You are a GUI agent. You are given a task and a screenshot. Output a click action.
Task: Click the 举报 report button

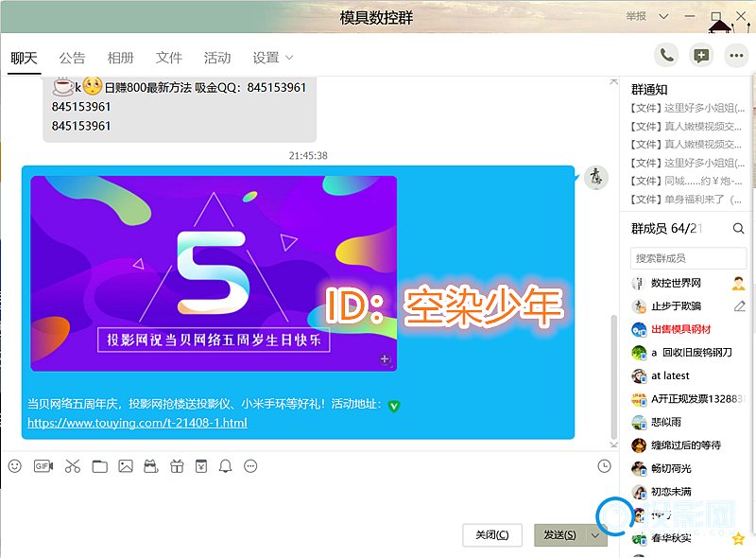coord(636,16)
